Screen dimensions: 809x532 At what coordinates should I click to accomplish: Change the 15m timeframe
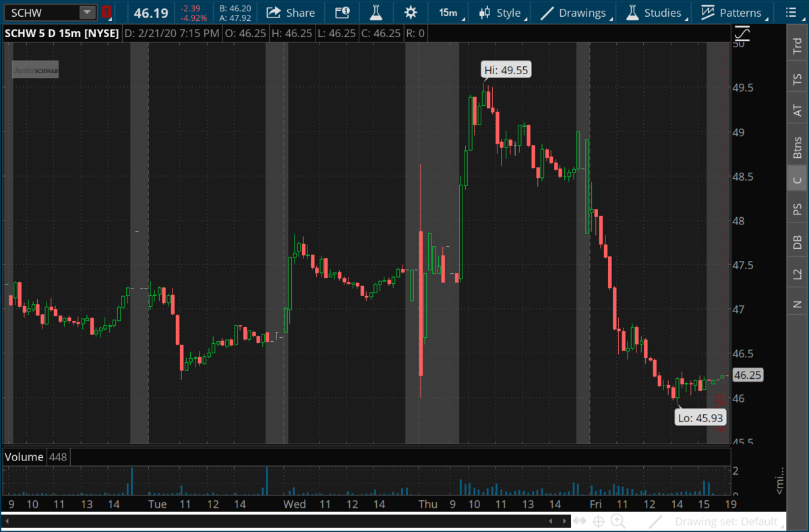448,12
